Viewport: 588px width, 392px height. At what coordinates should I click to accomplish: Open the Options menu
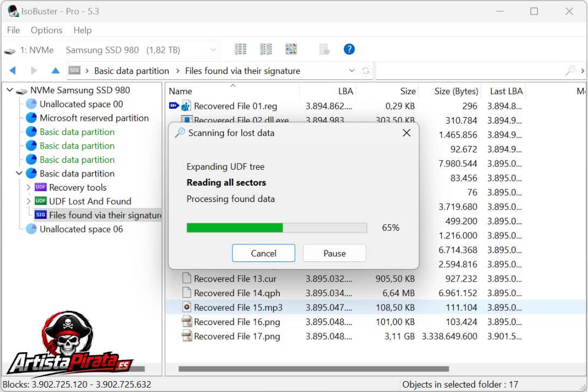pyautogui.click(x=46, y=30)
